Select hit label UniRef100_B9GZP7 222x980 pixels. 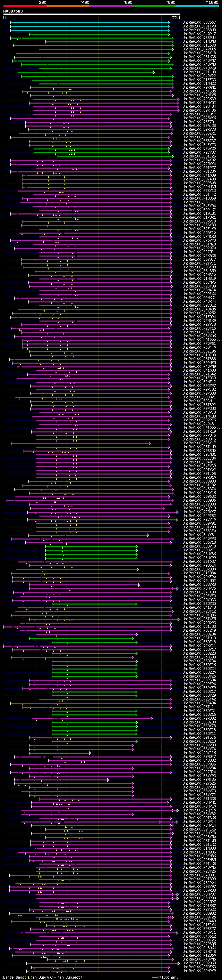(199, 386)
